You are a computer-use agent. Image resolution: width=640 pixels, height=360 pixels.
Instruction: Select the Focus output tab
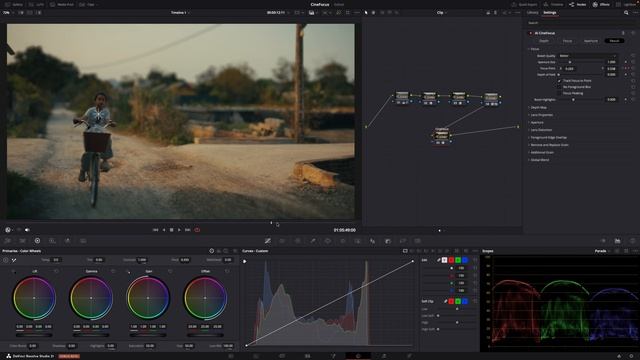click(x=567, y=41)
